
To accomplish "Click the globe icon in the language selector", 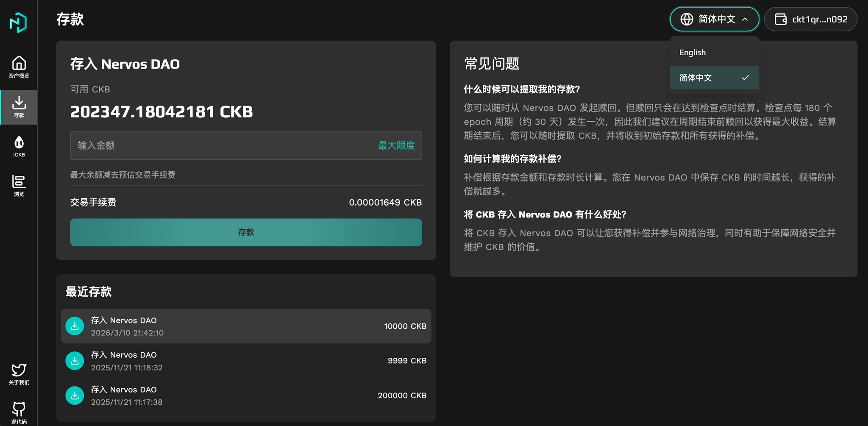I will click(x=687, y=19).
